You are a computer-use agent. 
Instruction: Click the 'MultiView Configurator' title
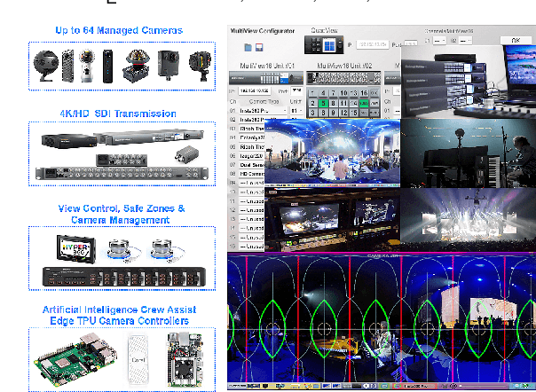coord(263,31)
